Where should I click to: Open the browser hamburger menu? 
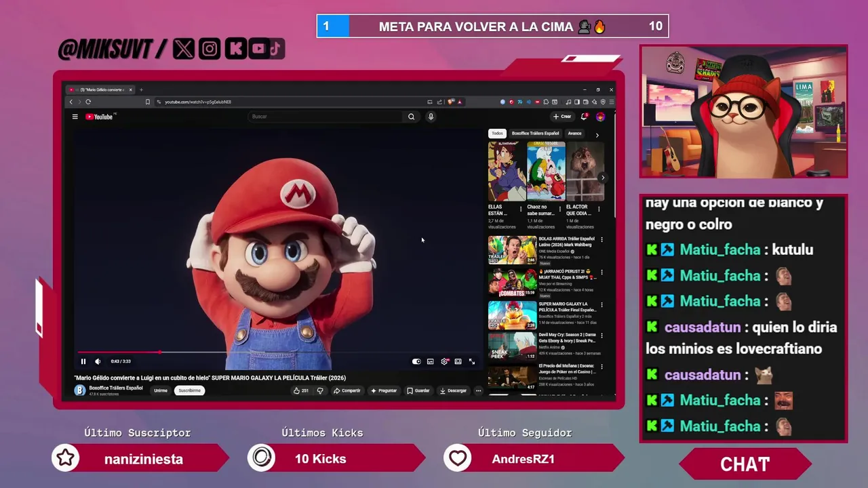(x=611, y=102)
